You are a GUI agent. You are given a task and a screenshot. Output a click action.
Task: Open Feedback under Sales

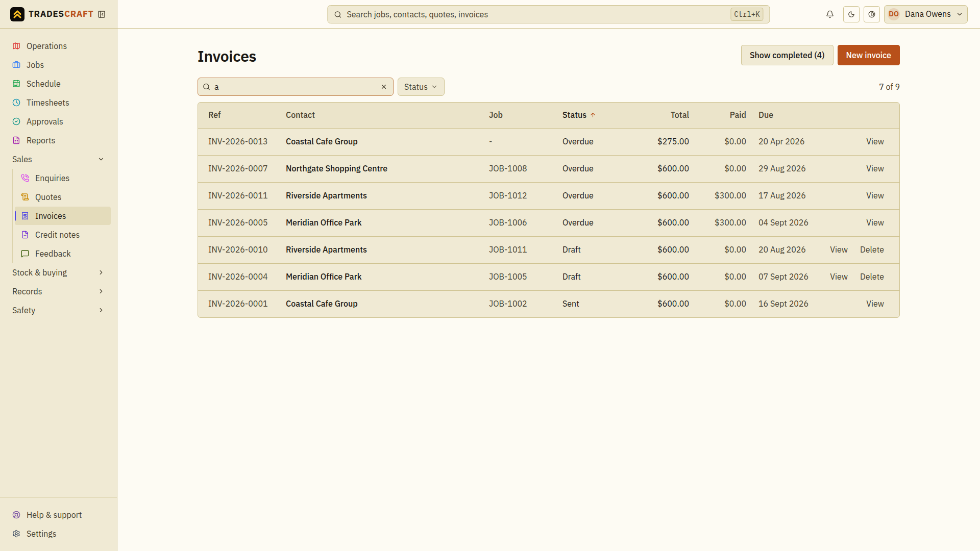tap(63, 254)
